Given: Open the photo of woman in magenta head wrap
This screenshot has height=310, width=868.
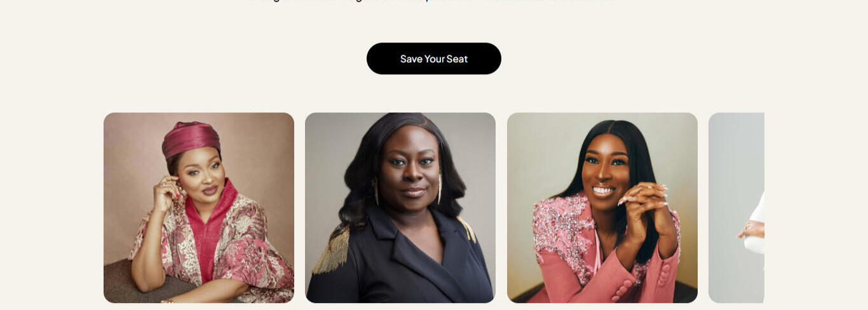Looking at the screenshot, I should coord(199,208).
